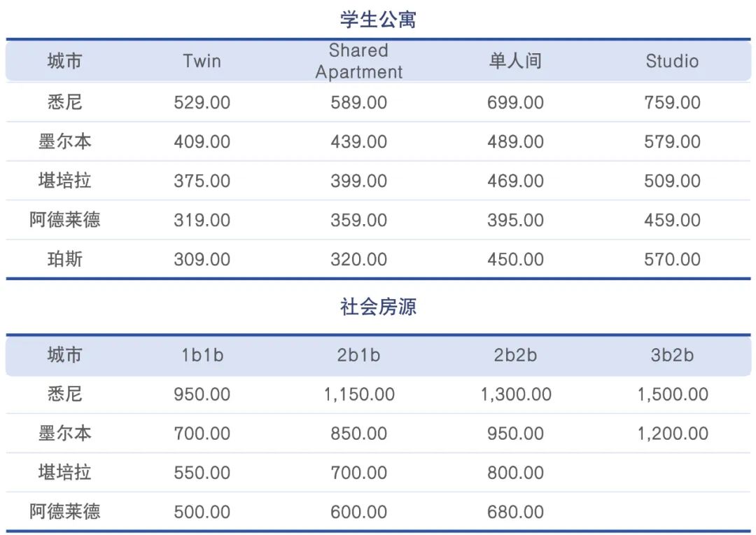This screenshot has height=535, width=756.
Task: Click the 2b2b column header
Action: pos(515,355)
